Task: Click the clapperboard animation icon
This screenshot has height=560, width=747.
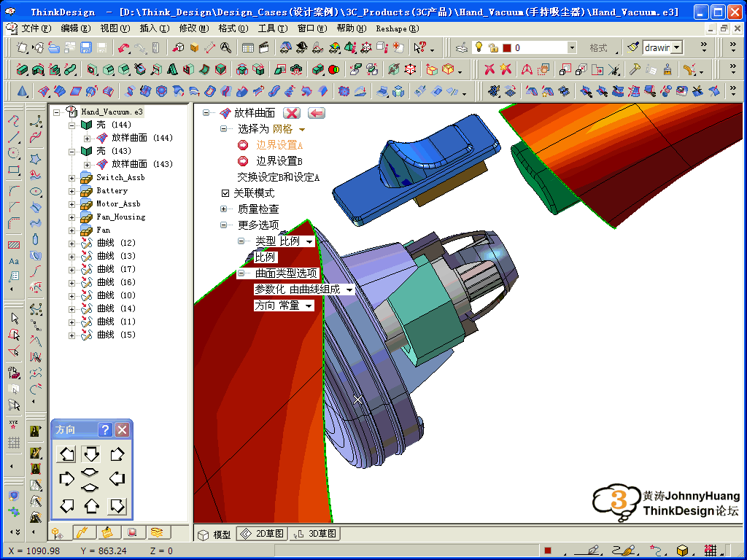Action: [x=263, y=47]
